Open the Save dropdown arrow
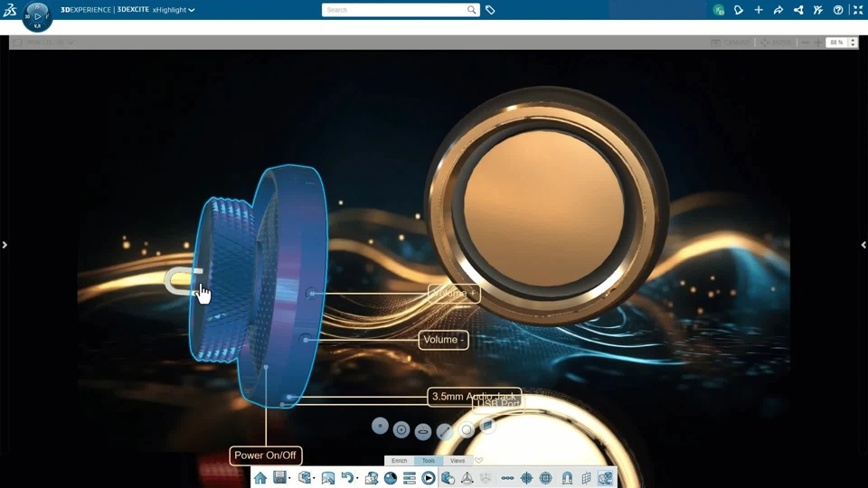868x488 pixels. [x=289, y=479]
